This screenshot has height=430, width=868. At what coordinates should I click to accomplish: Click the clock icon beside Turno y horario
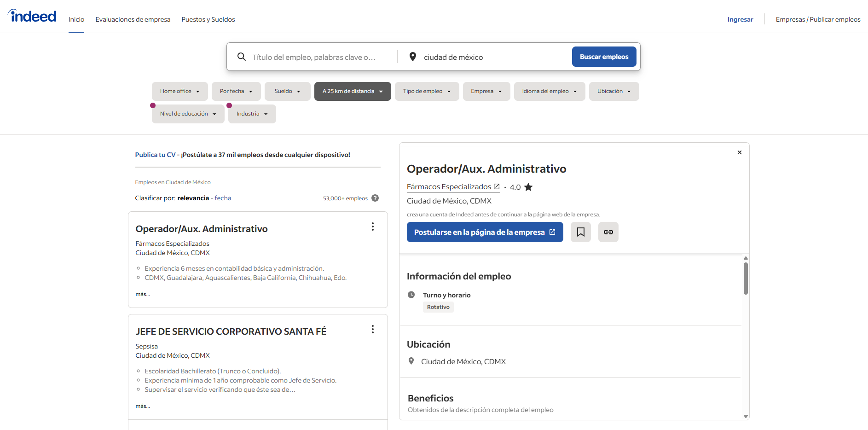[x=411, y=295]
